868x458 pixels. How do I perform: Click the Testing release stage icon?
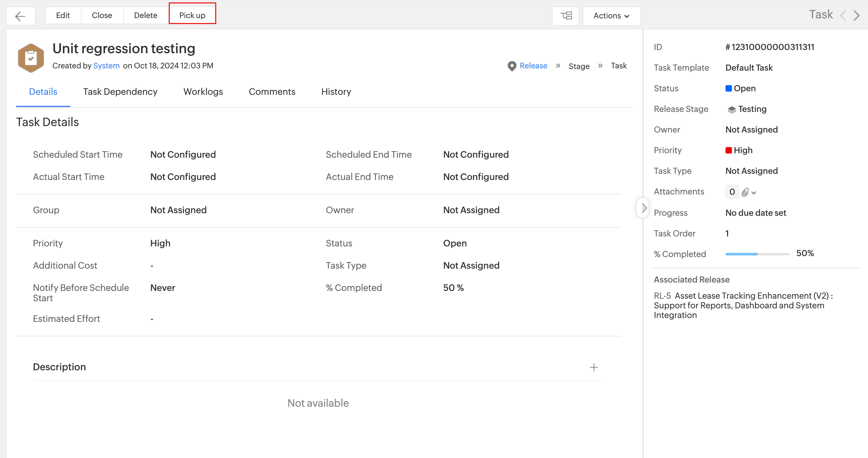pyautogui.click(x=731, y=110)
